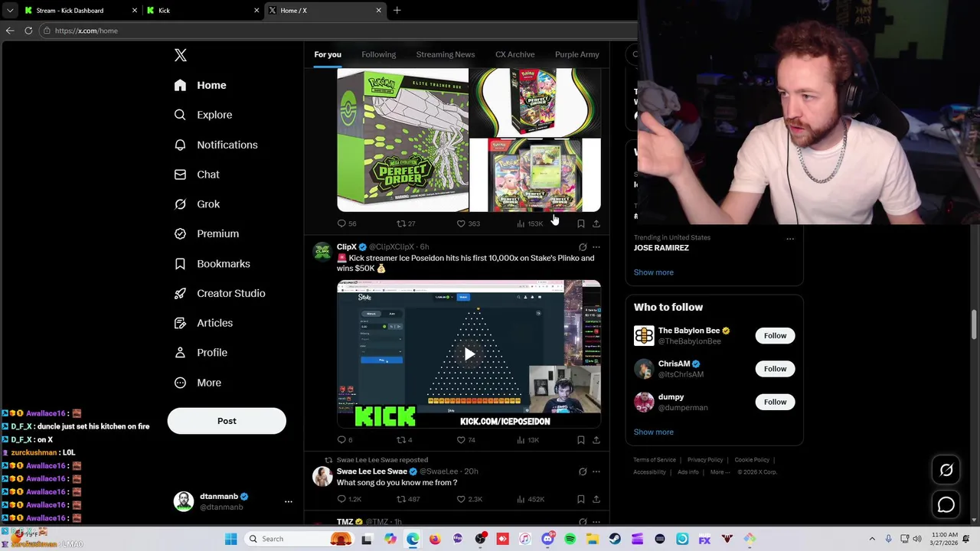Open Chat from the sidebar

(x=197, y=174)
